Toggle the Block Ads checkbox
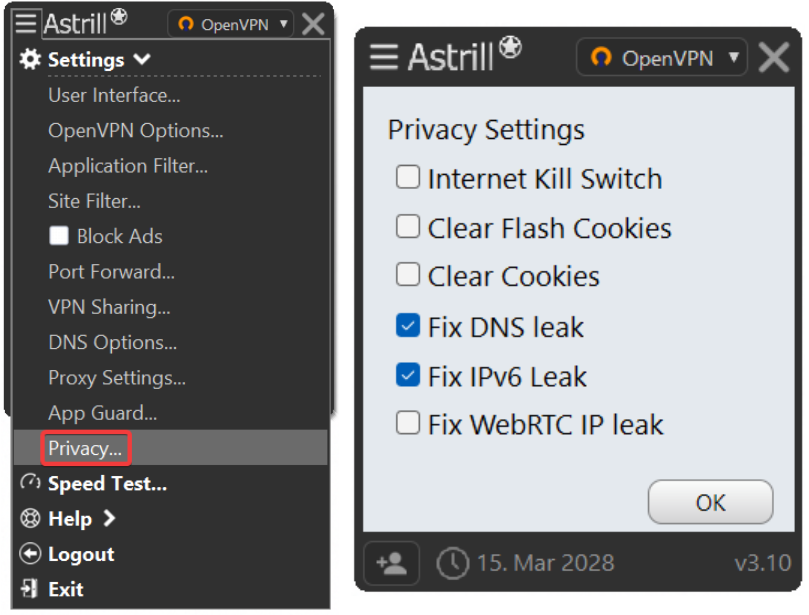This screenshot has width=809, height=615. (59, 236)
